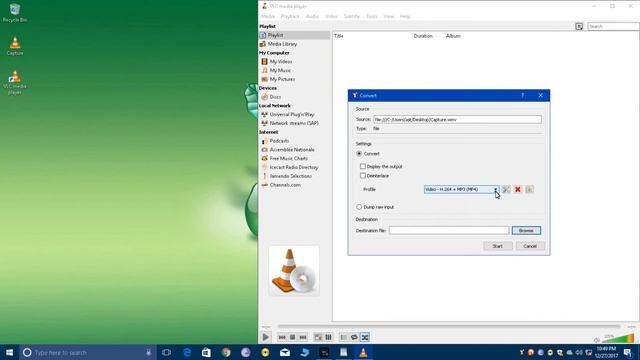Viewport: 640px width, 360px height.
Task: Delete selected profile red X icon
Action: point(518,189)
